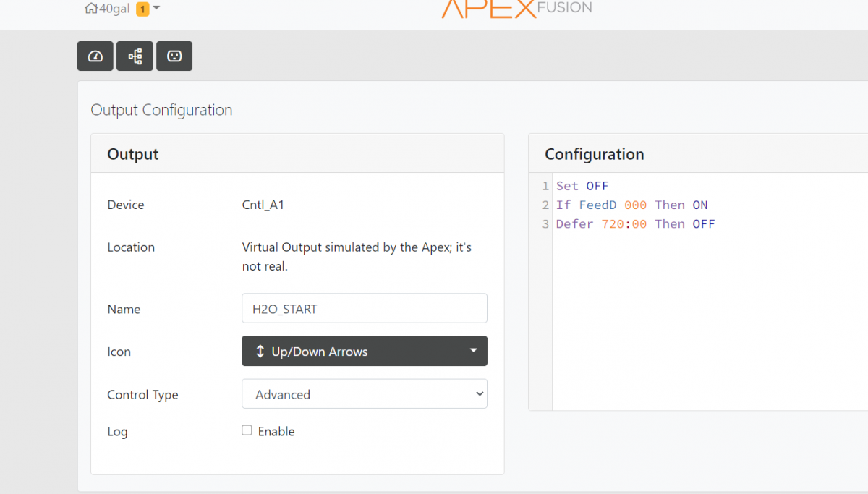868x494 pixels.
Task: Click the device value Cntl_A1
Action: [263, 205]
